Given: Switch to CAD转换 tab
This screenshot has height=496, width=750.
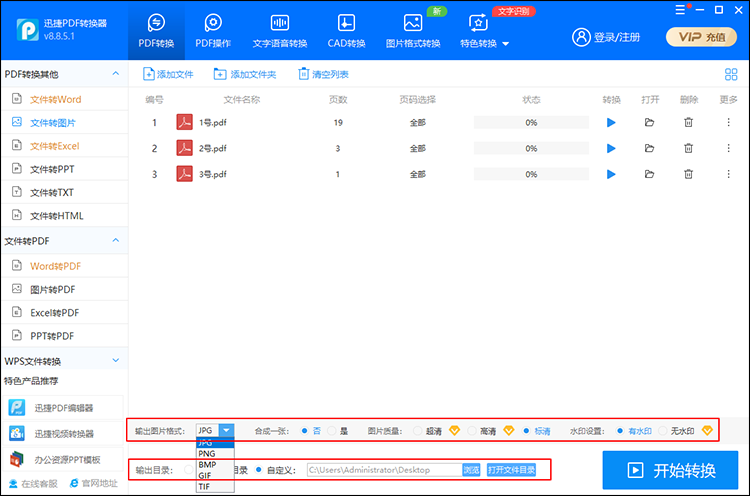Looking at the screenshot, I should (x=345, y=31).
